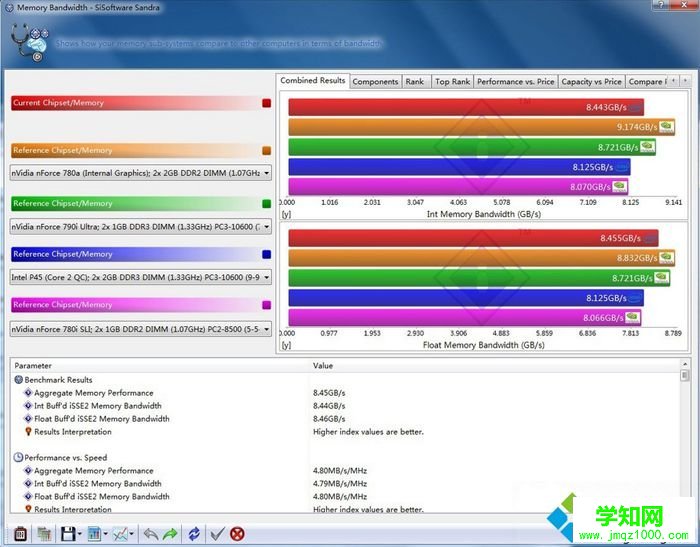This screenshot has width=700, height=547.
Task: Click the first Results Interpretation pin icon
Action: coord(28,432)
